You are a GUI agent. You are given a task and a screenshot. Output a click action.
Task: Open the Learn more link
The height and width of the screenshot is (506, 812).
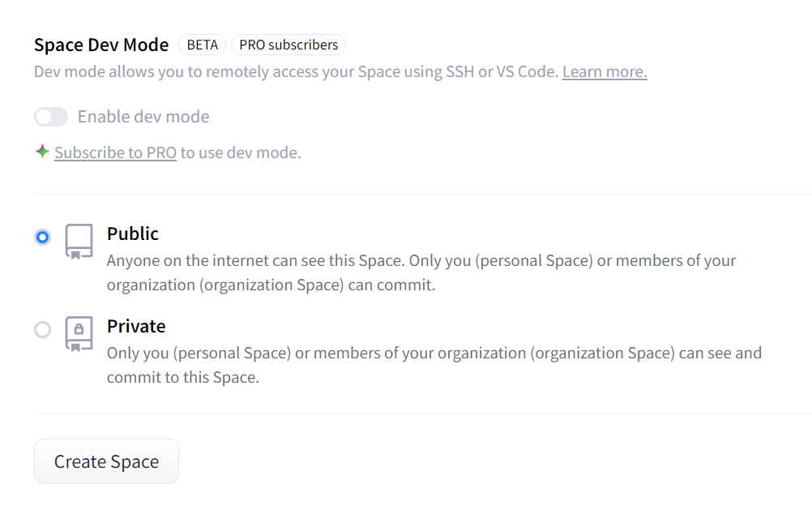[605, 71]
